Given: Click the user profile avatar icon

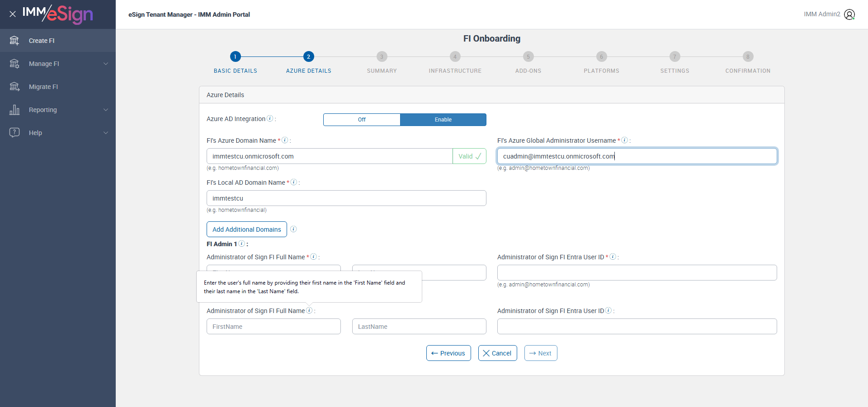Looking at the screenshot, I should pos(849,14).
